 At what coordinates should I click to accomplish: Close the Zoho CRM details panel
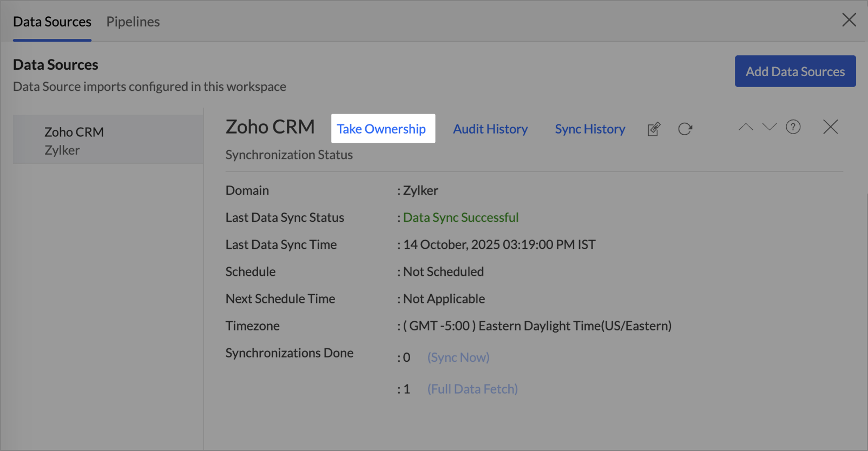click(830, 127)
